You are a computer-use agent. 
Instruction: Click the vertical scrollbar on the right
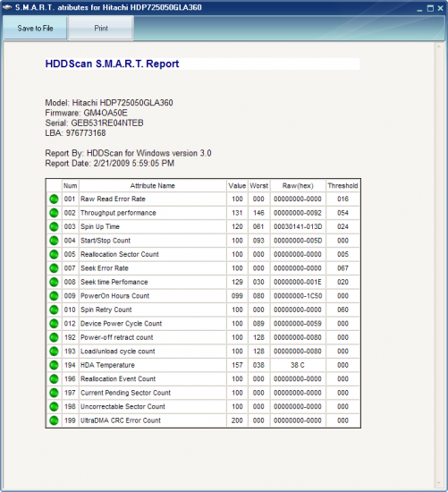[438, 266]
